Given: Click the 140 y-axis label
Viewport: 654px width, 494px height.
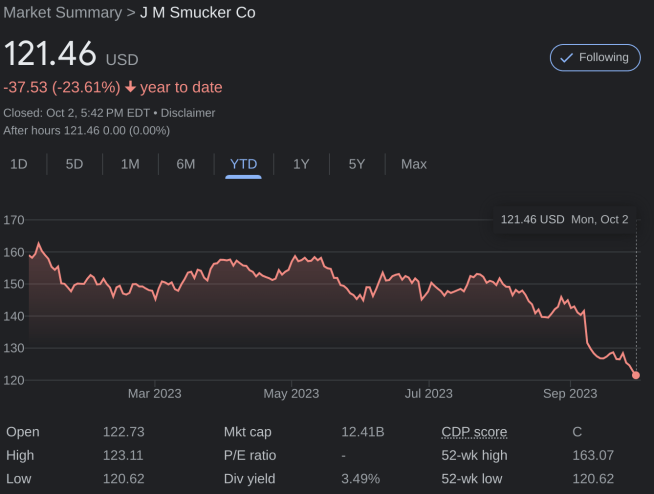Looking at the screenshot, I should 14,316.
